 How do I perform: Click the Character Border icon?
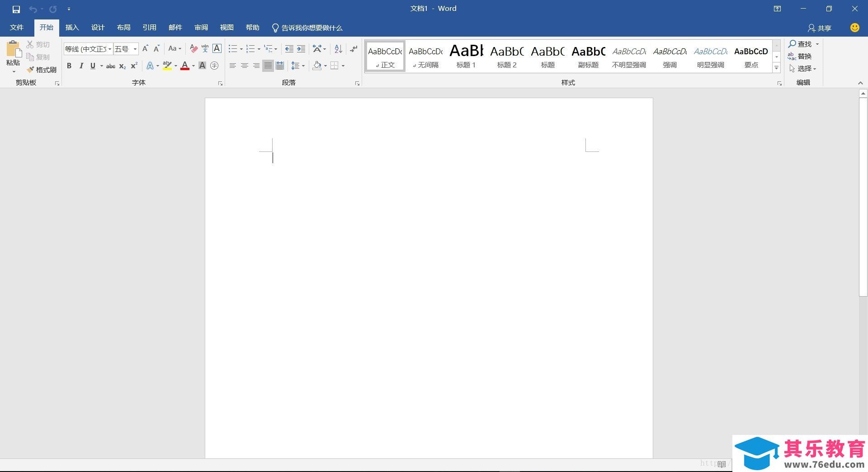(x=217, y=48)
